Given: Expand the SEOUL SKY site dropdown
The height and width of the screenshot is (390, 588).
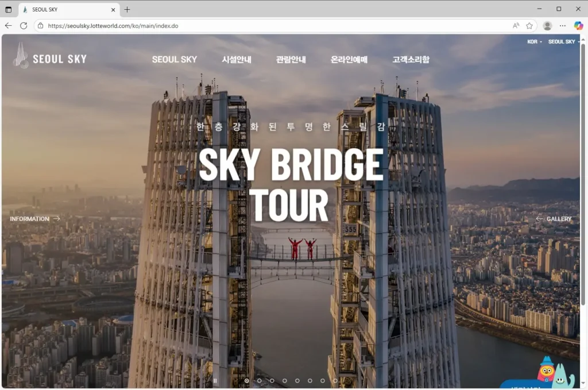Looking at the screenshot, I should click(x=563, y=42).
